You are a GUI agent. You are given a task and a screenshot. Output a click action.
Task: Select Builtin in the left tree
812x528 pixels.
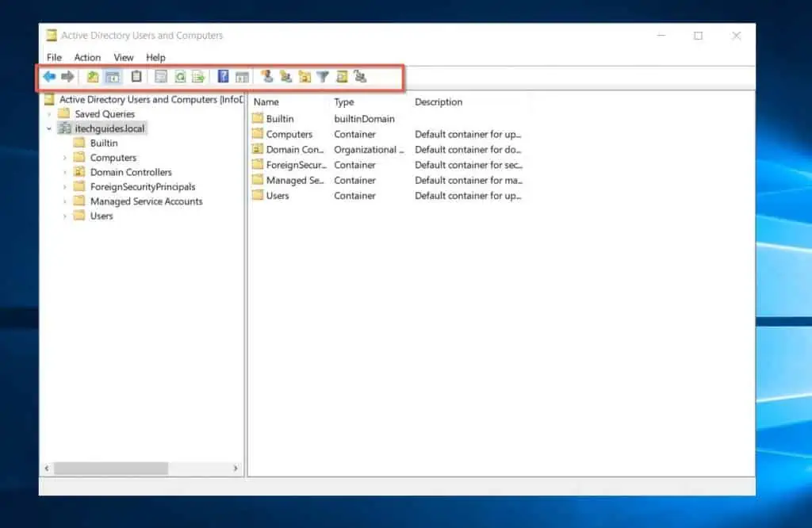coord(104,143)
